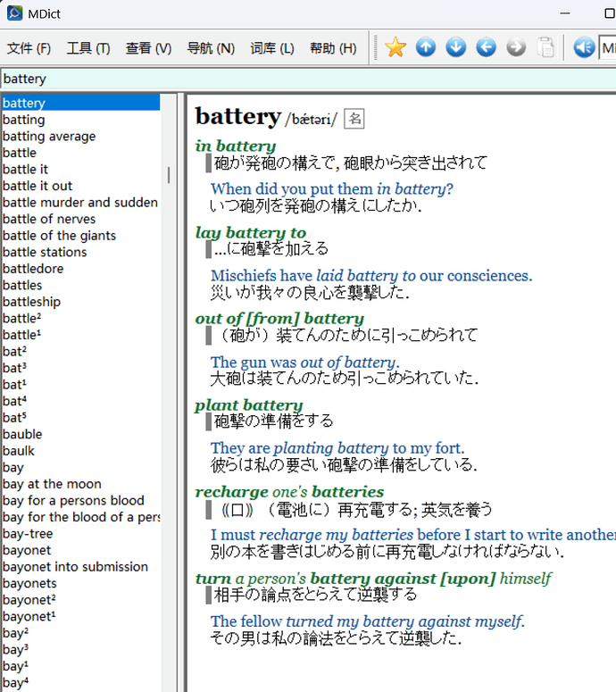Select the plain battle entry

click(20, 153)
